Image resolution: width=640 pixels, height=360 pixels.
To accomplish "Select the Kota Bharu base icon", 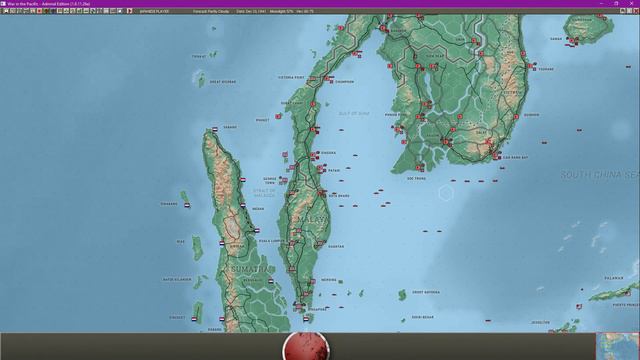I will tap(321, 192).
